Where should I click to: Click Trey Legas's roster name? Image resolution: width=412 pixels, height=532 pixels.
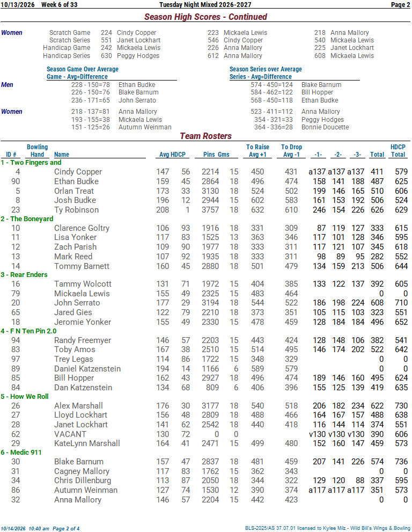tap(73, 359)
